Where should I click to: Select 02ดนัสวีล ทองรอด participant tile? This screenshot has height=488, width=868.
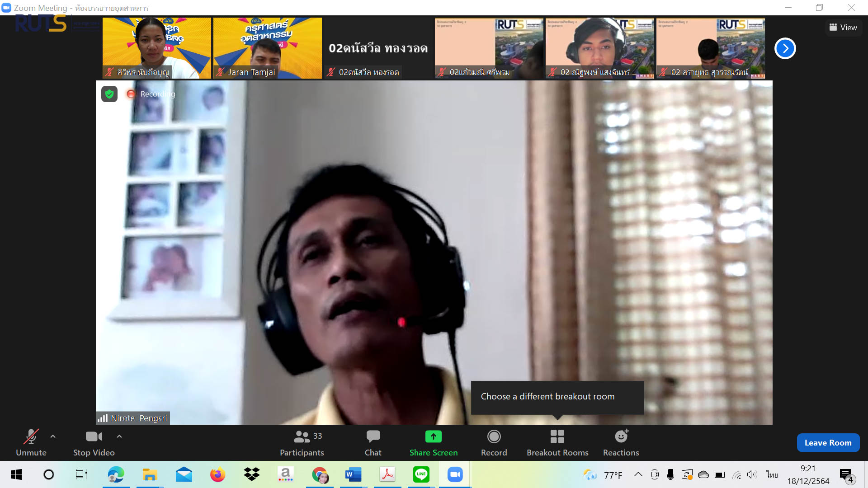tap(378, 48)
